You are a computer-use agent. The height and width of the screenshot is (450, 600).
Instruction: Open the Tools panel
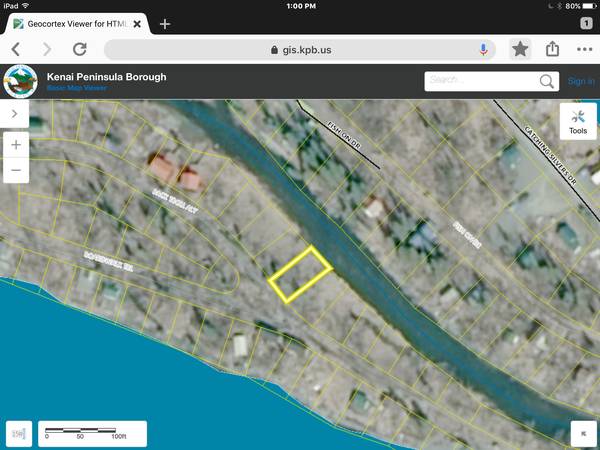coord(578,122)
